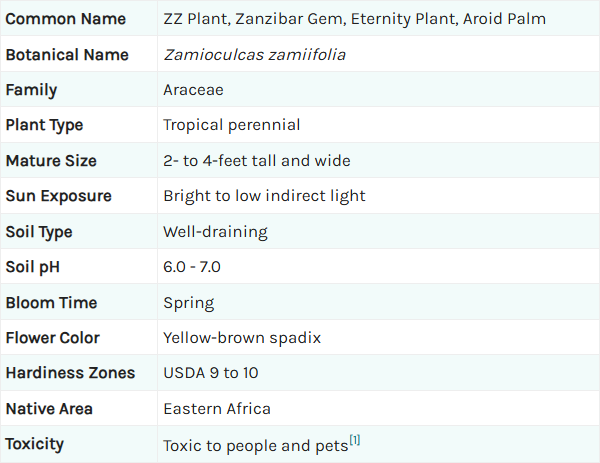Click the Bloom Time Spring value

189,303
